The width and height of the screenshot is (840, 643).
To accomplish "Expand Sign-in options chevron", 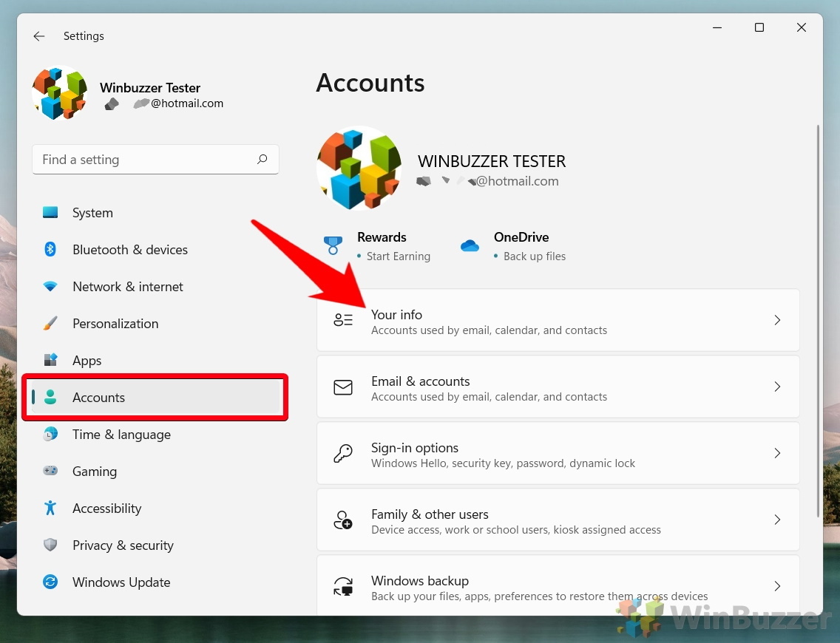I will (777, 453).
